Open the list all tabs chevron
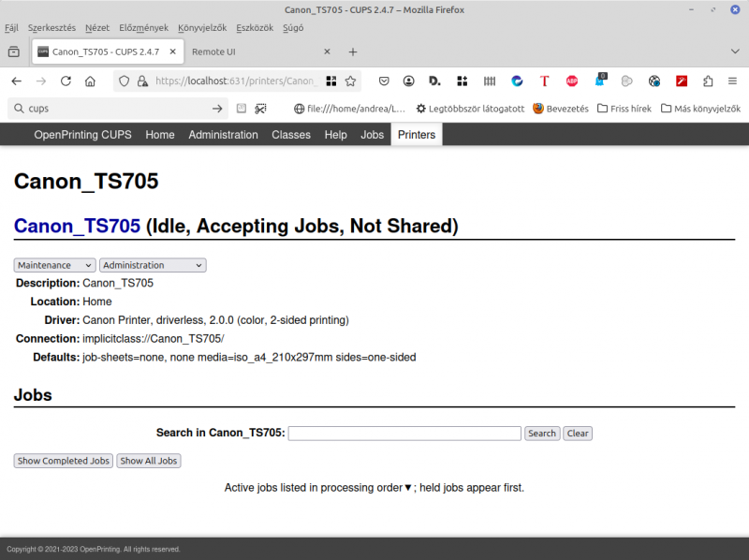 point(735,52)
